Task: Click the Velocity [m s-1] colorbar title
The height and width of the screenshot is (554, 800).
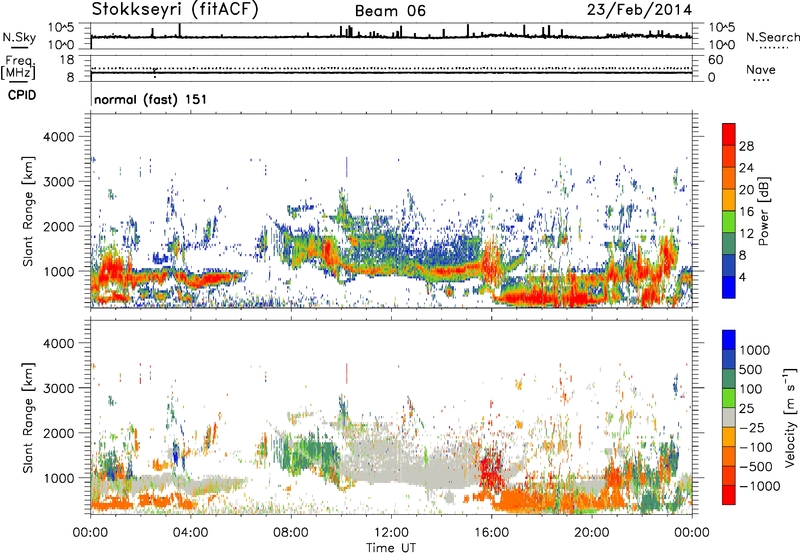Action: tap(790, 417)
